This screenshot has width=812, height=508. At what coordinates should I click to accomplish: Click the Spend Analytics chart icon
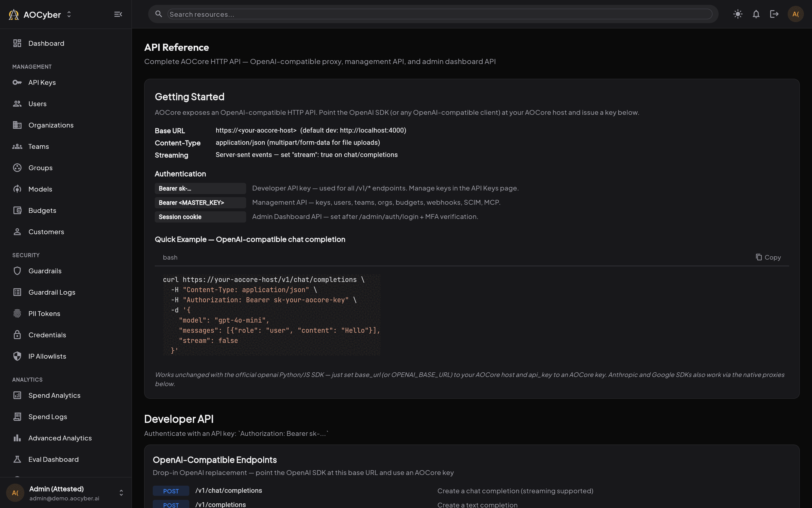[x=17, y=395]
